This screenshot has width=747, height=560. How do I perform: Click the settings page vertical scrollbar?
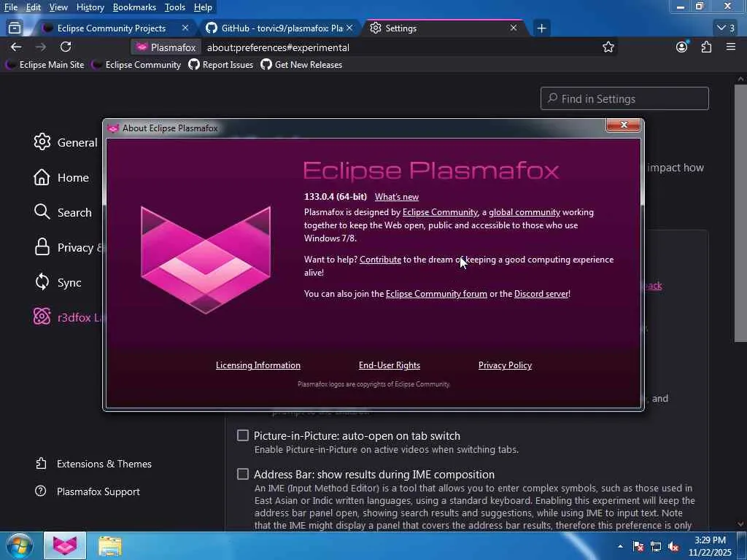coord(740,212)
